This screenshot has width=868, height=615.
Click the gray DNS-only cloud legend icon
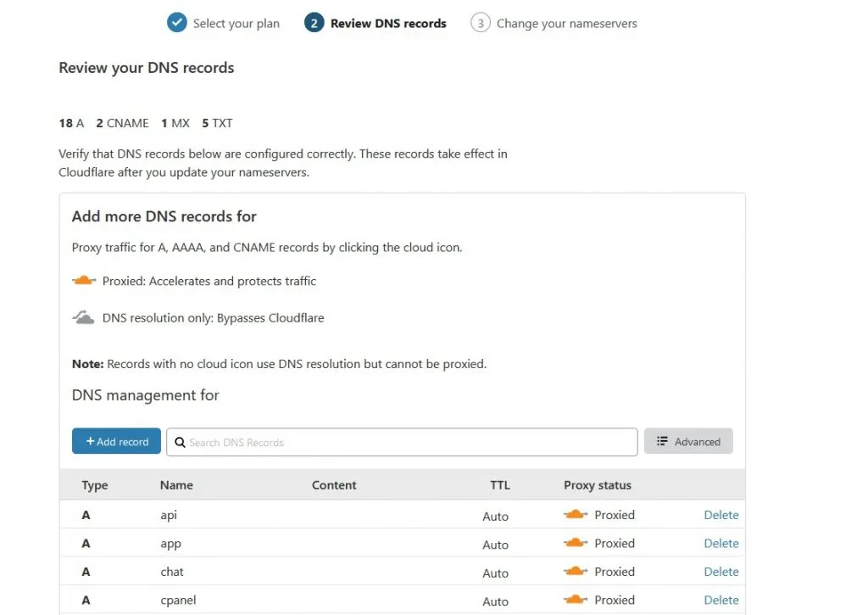(83, 318)
